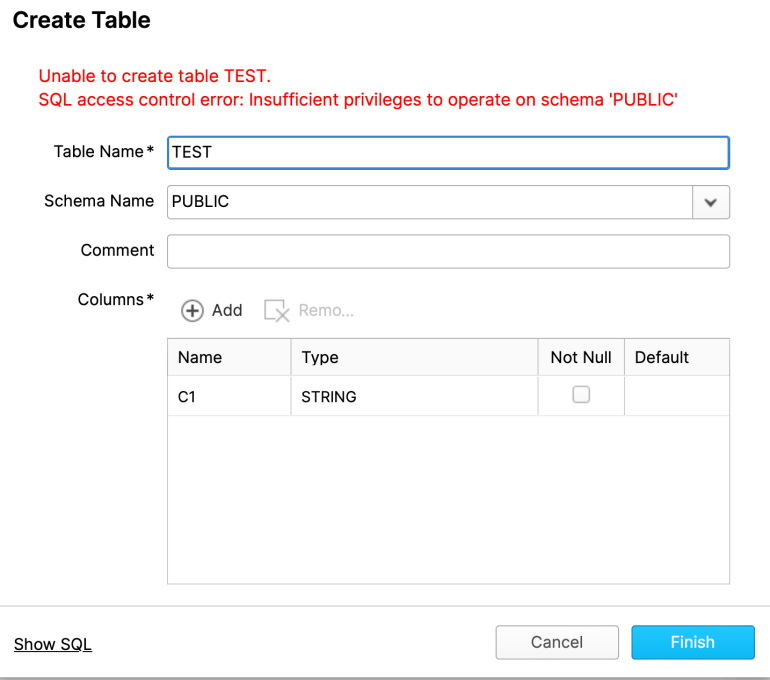Click the Default column header

coord(677,357)
